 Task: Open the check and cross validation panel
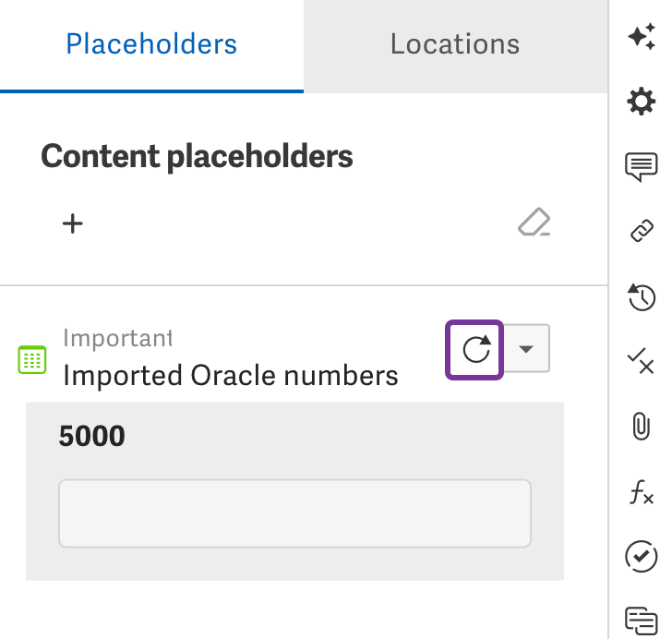pyautogui.click(x=642, y=361)
